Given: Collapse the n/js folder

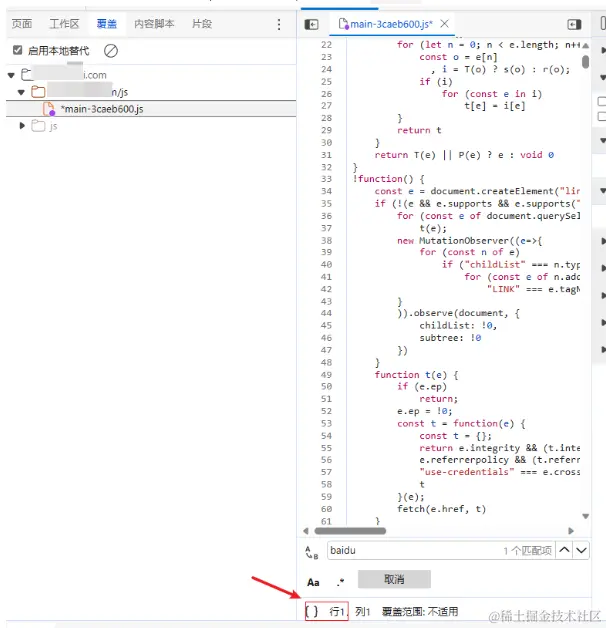Looking at the screenshot, I should (21, 92).
